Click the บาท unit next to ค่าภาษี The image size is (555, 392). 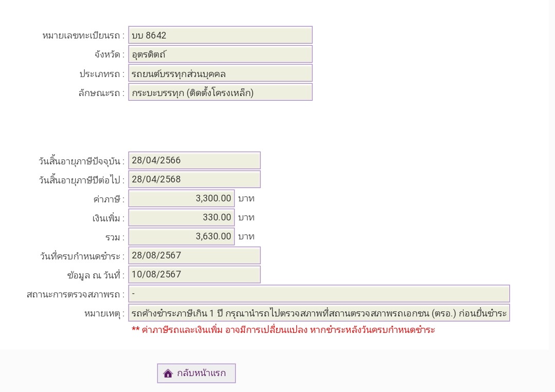pos(246,199)
